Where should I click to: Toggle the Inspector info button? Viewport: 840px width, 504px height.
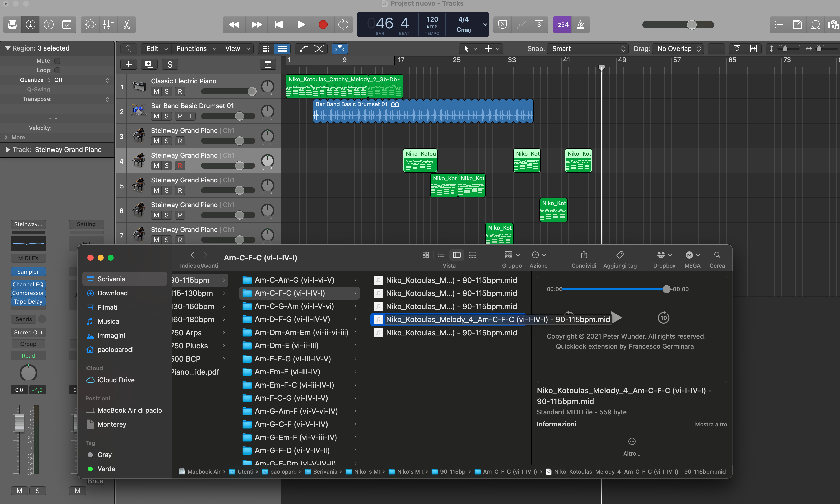(x=30, y=24)
